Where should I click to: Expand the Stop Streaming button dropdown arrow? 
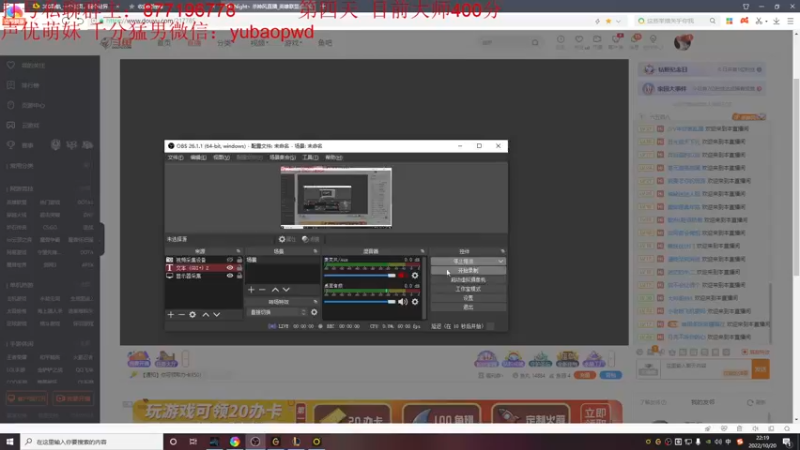pos(501,261)
